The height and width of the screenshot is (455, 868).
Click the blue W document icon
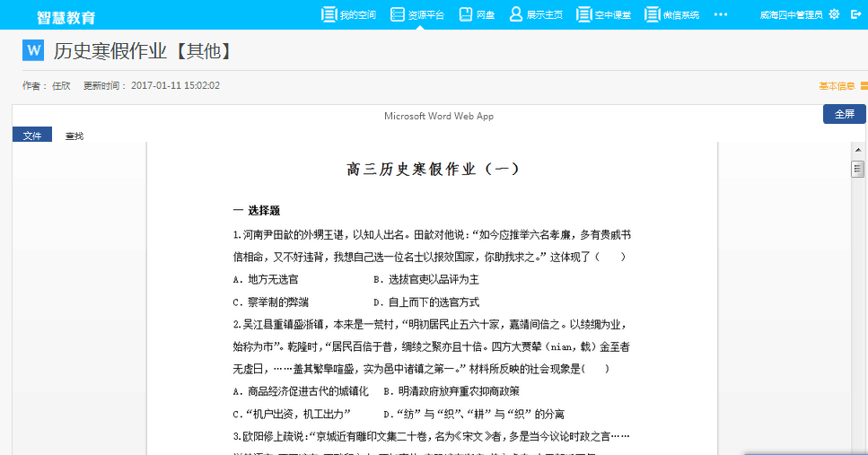tap(33, 51)
